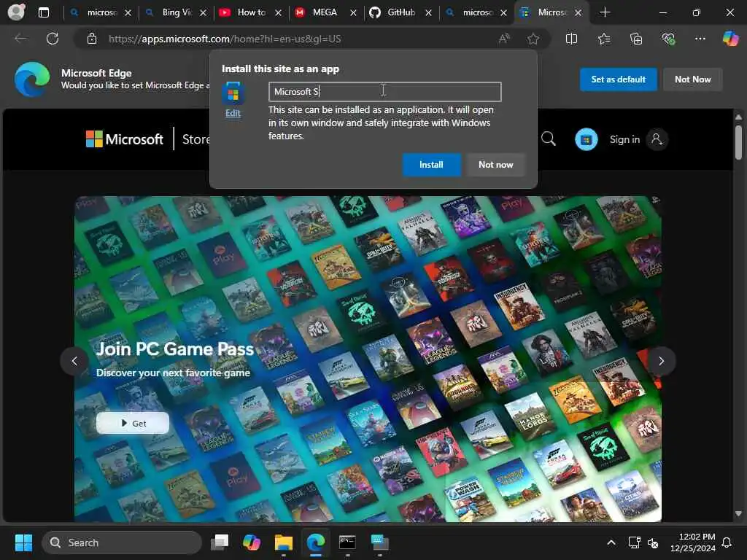Screen dimensions: 747x560
Task: Open tab actions menu icon
Action: (43, 12)
